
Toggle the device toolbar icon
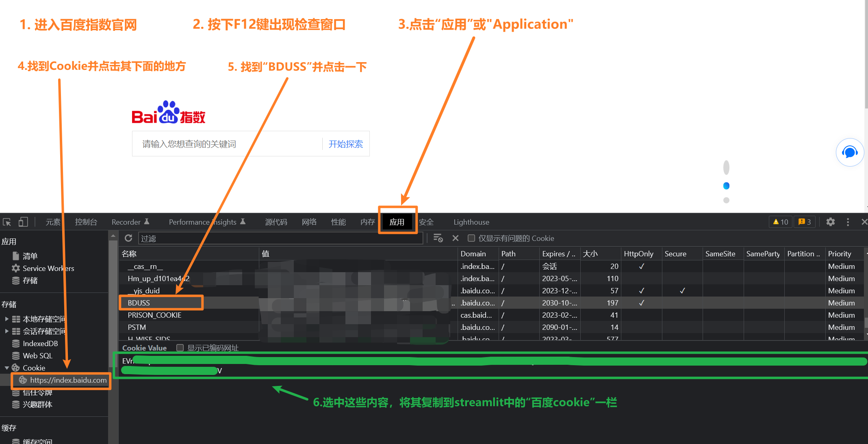[x=23, y=222]
